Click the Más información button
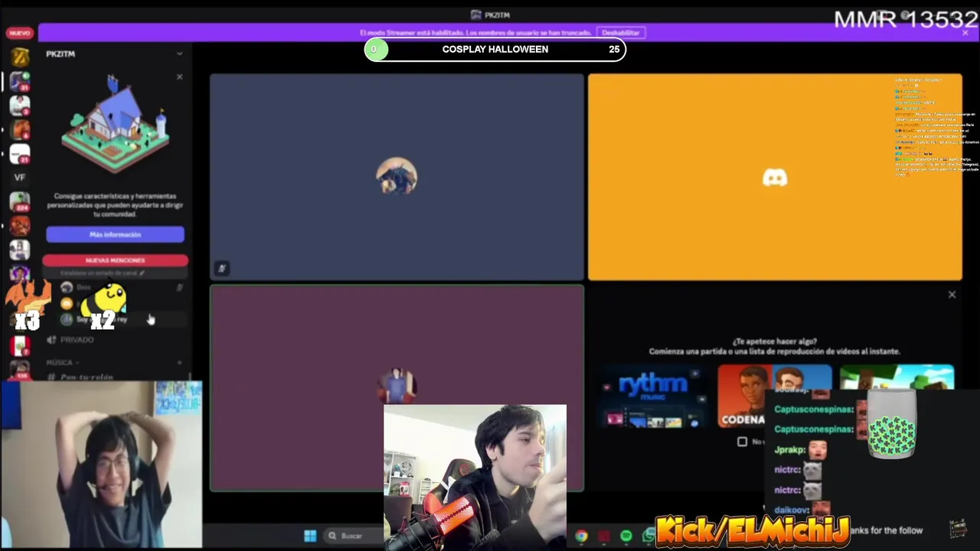This screenshot has width=980, height=551. tap(115, 235)
